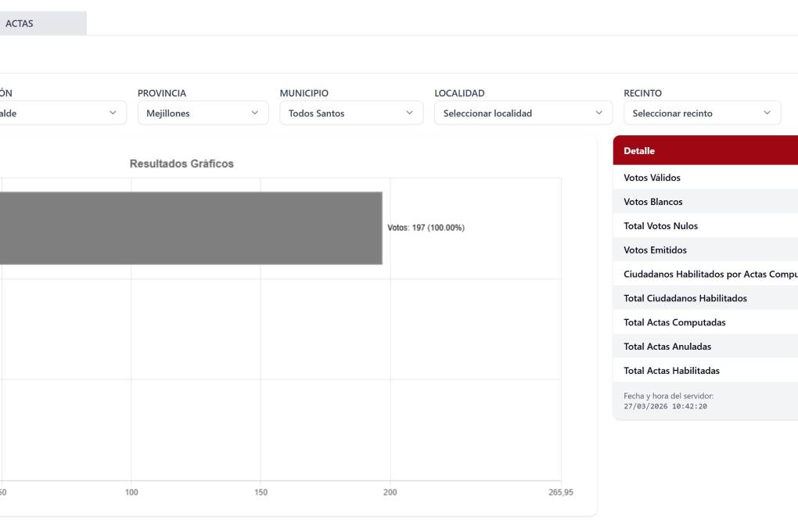Click the Resultados Gráficos chart title
The height and width of the screenshot is (532, 798).
point(182,164)
